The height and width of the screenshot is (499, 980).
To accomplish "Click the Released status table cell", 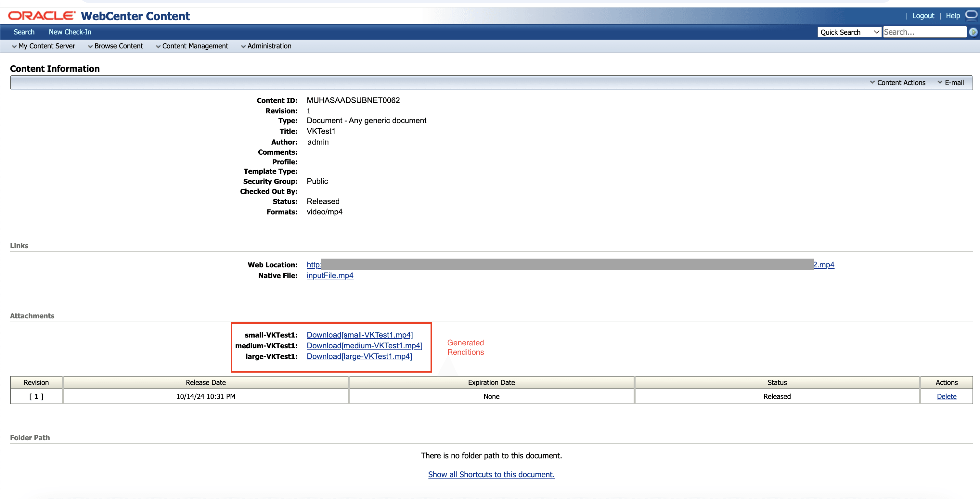I will pyautogui.click(x=777, y=396).
